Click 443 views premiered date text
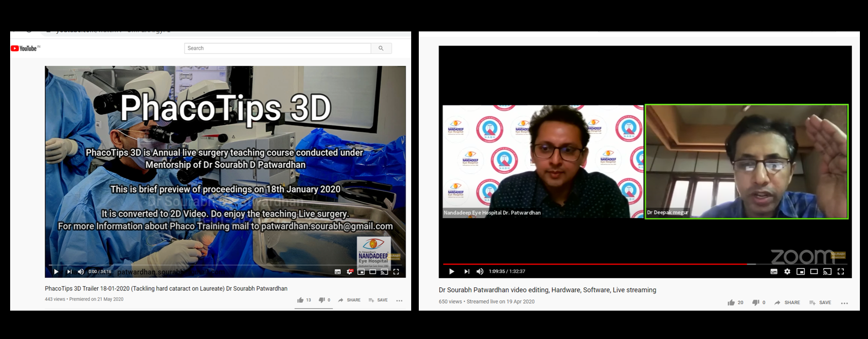The image size is (868, 339). (84, 299)
